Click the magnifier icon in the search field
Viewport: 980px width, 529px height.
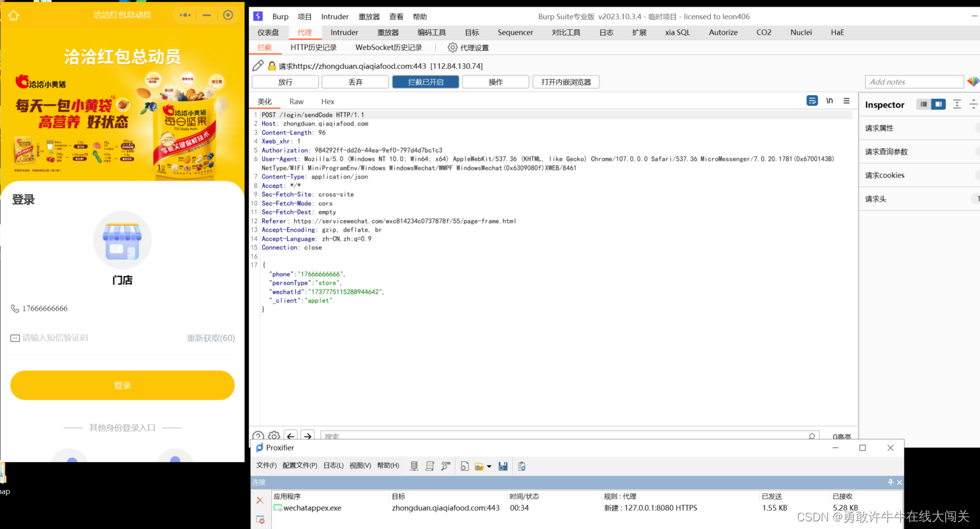point(812,436)
